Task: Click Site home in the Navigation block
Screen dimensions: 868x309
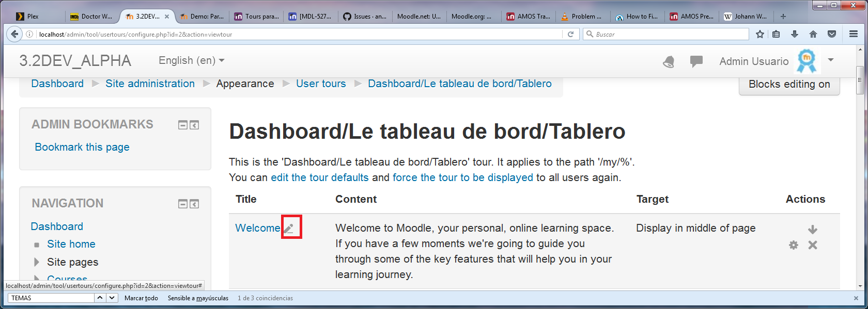Action: pyautogui.click(x=71, y=244)
